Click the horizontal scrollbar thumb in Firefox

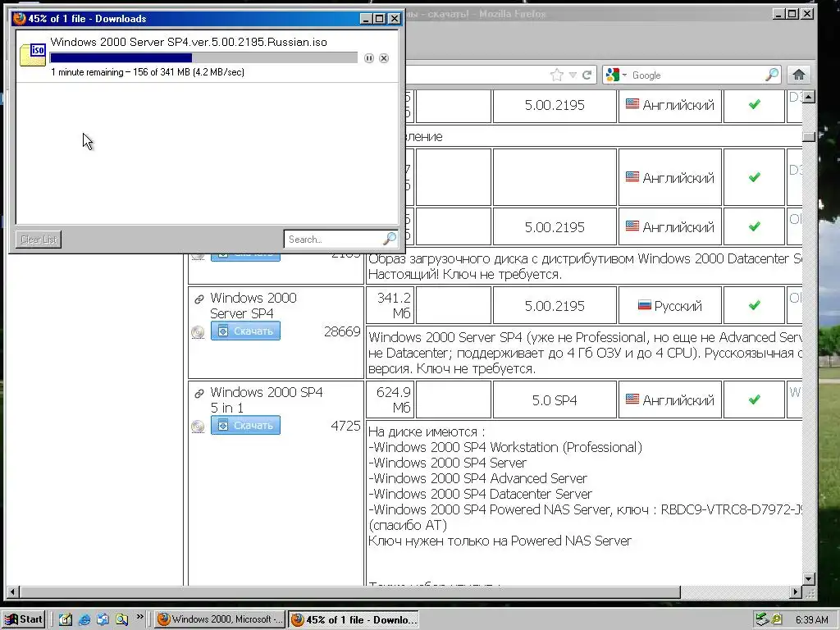click(349, 592)
